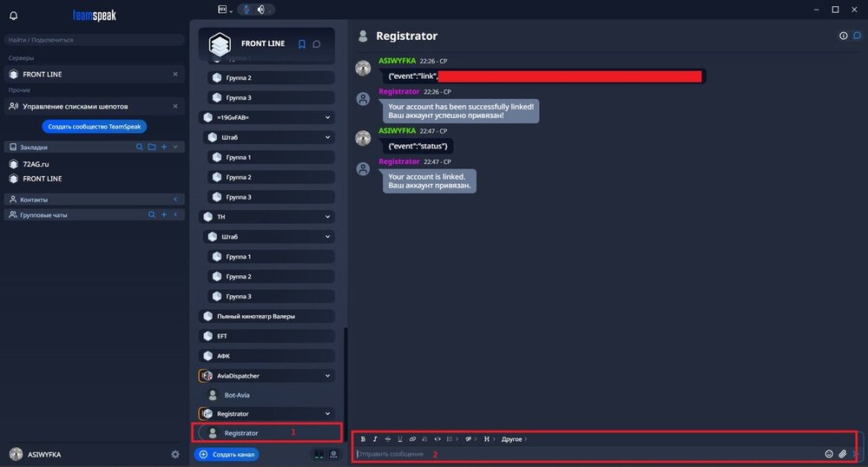Open Registrator contact info icon
The width and height of the screenshot is (868, 467).
(843, 36)
